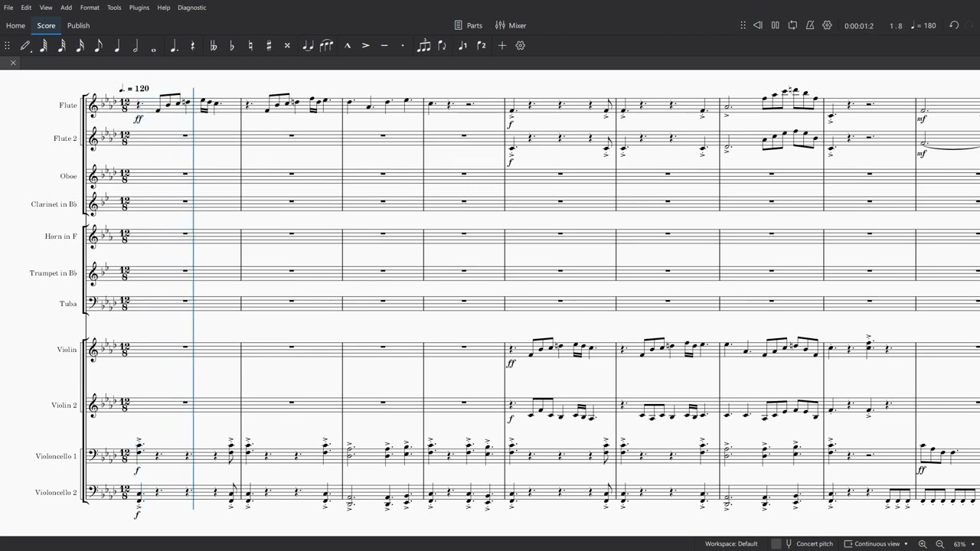Toggle flat accidental
The image size is (980, 551).
(x=232, y=46)
